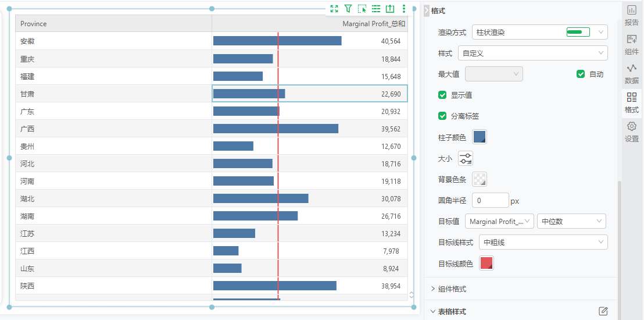
Task: Select the 重庆 province cell
Action: (114, 59)
